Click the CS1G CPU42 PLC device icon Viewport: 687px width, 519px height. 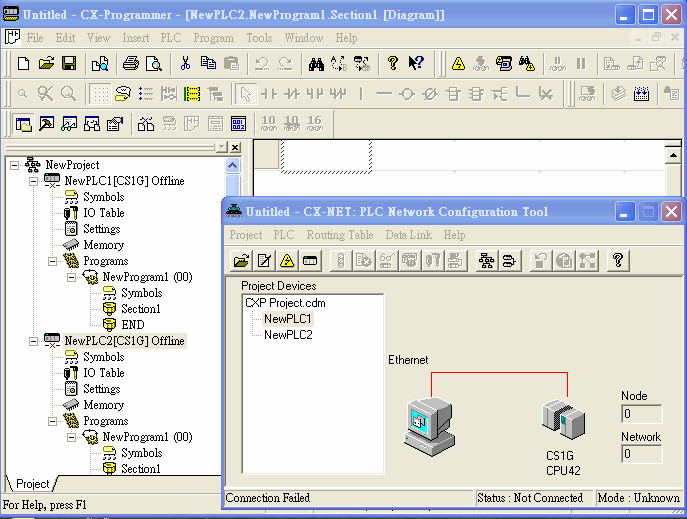[x=563, y=420]
